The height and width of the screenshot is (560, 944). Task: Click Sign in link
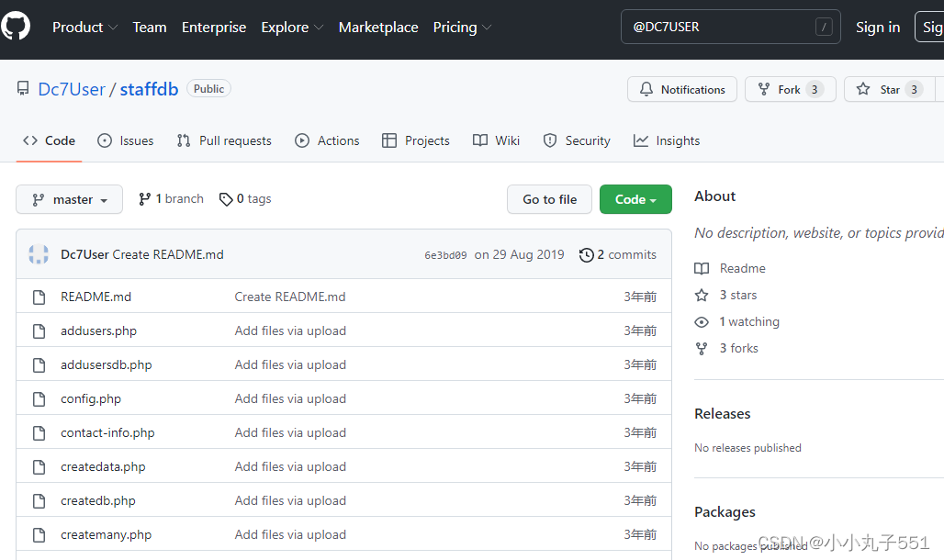878,28
